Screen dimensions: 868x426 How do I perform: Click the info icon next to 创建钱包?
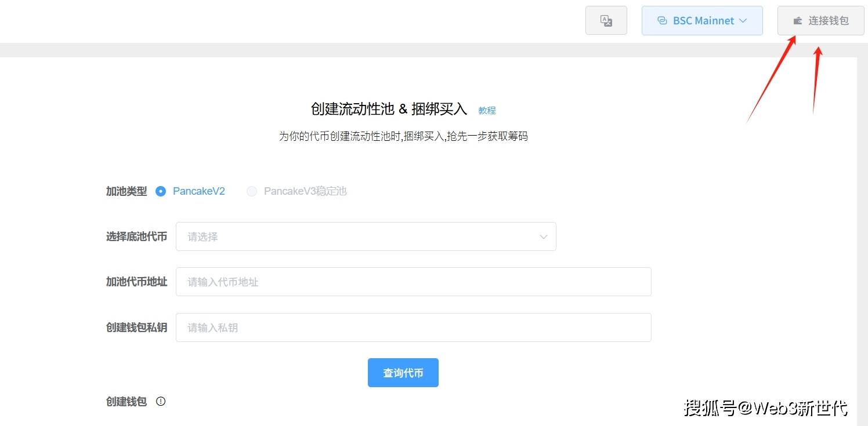[x=161, y=401]
